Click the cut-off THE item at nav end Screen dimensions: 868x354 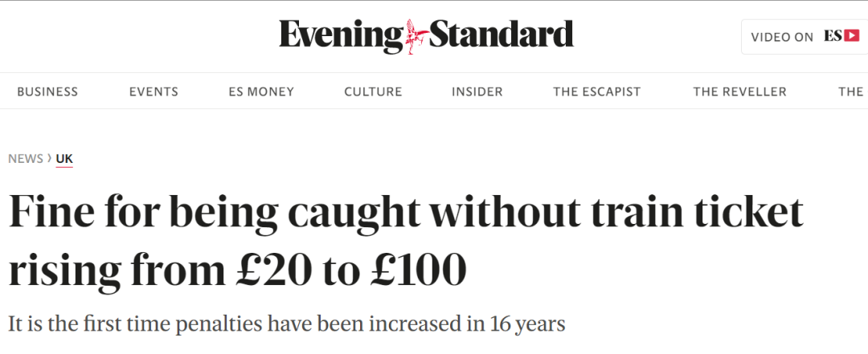(x=851, y=92)
